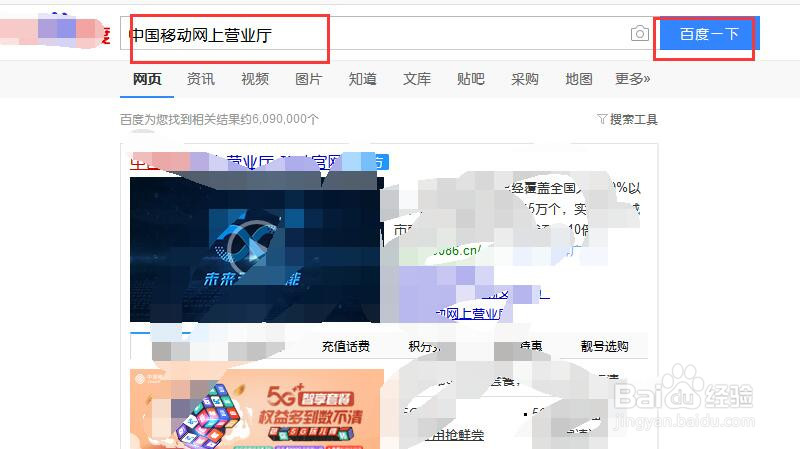
Task: Switch to the 资讯 tab
Action: pos(201,79)
